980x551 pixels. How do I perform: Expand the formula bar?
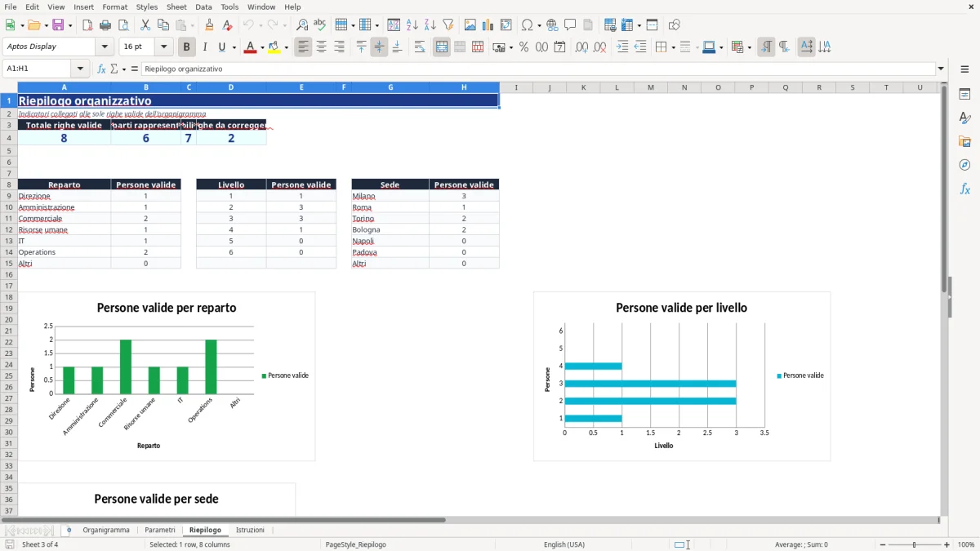[941, 69]
